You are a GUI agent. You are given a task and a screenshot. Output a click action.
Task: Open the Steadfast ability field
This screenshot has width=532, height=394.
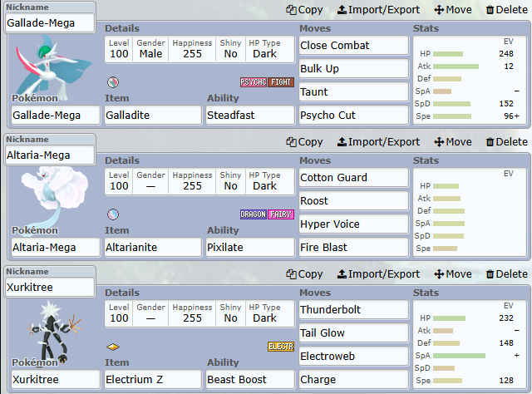tap(250, 115)
